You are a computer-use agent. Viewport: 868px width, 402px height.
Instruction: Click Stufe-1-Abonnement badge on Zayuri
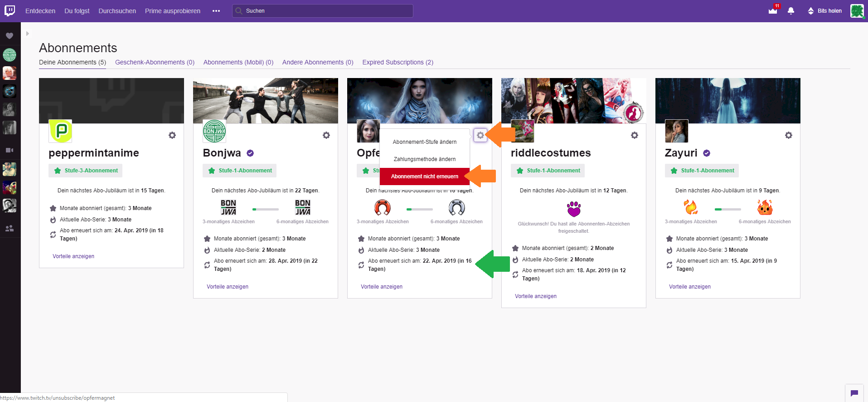pos(702,171)
